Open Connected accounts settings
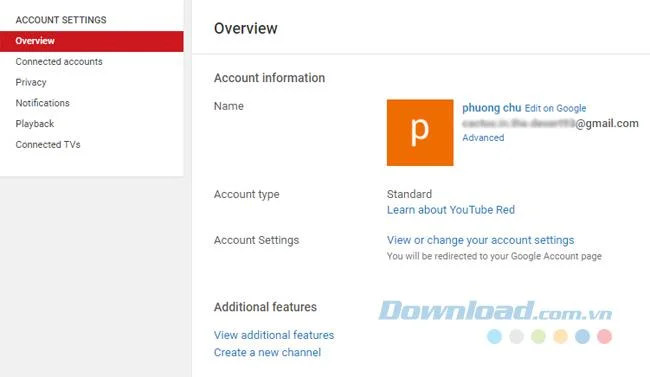Screen dimensions: 650x377 [59, 62]
